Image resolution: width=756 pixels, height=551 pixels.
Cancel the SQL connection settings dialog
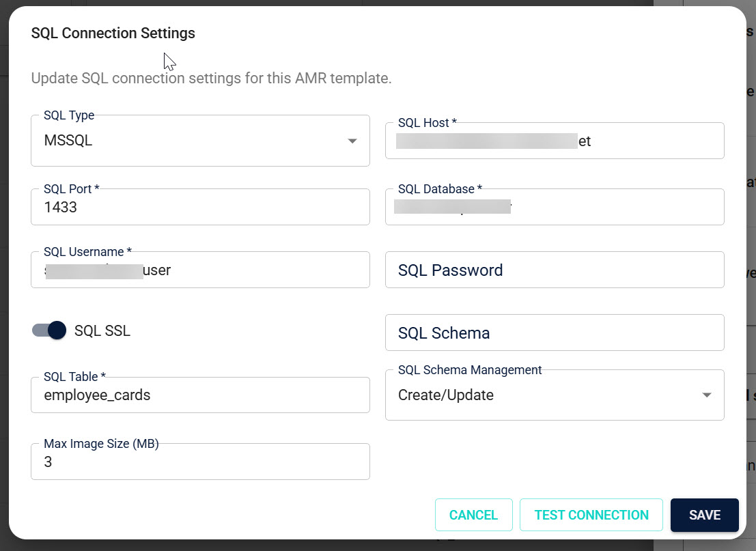473,515
